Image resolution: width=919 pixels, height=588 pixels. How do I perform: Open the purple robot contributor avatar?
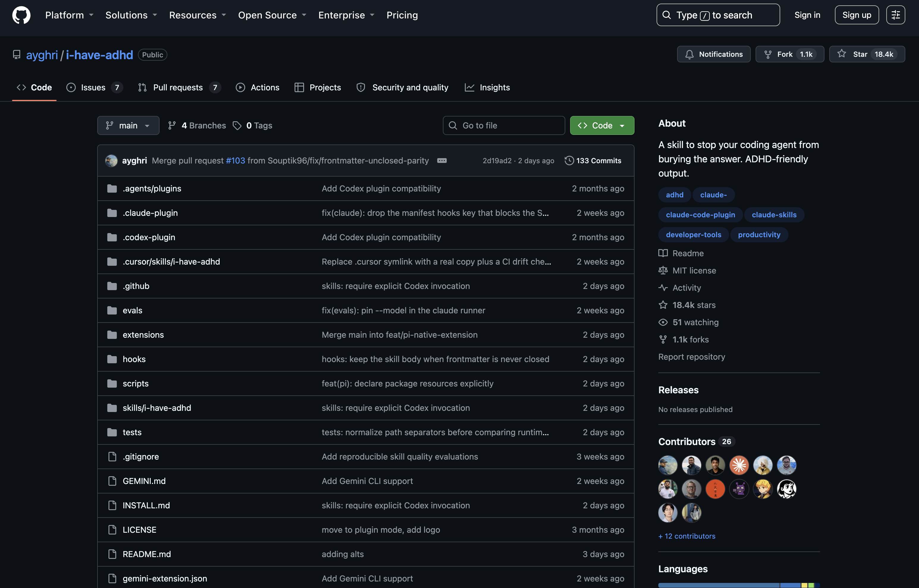click(x=739, y=489)
